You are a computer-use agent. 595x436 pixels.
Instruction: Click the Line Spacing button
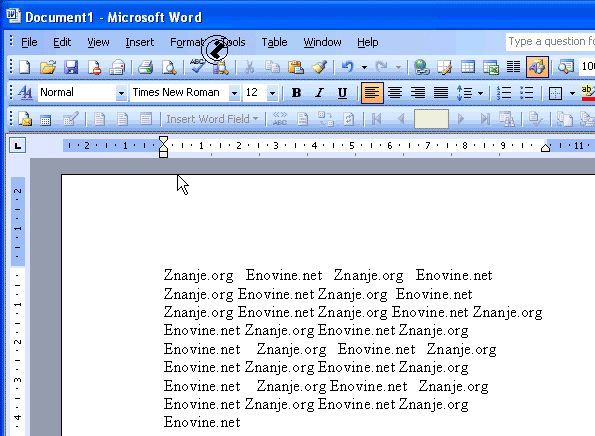tap(464, 93)
